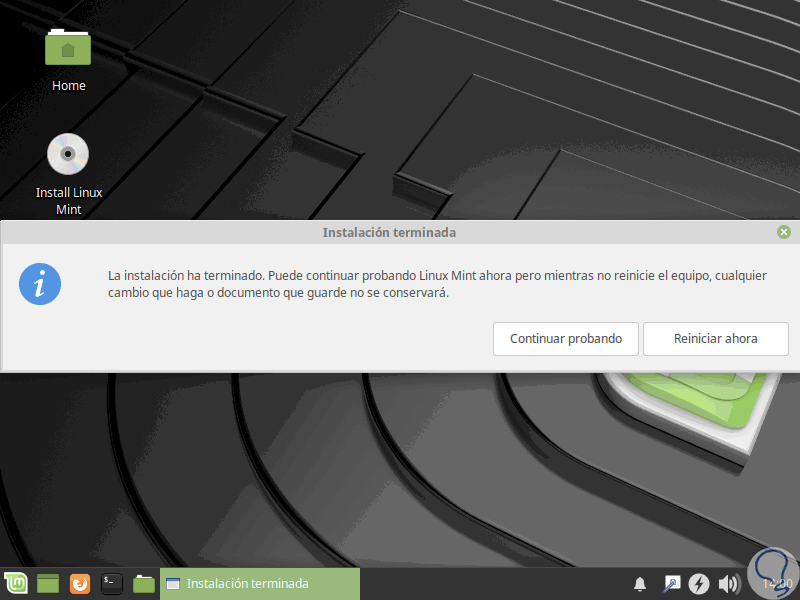This screenshot has width=800, height=600.
Task: Open the file manager folder in the panel
Action: [x=143, y=584]
